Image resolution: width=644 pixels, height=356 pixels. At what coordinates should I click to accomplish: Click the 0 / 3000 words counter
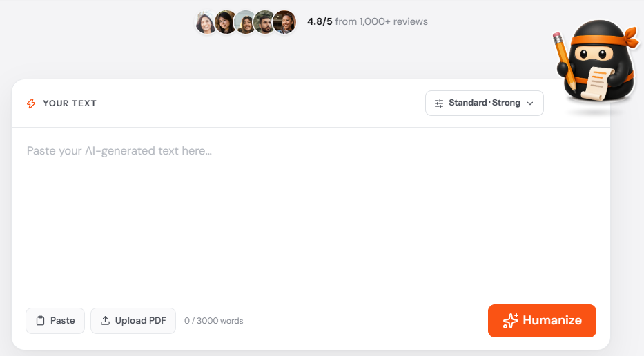pos(213,321)
